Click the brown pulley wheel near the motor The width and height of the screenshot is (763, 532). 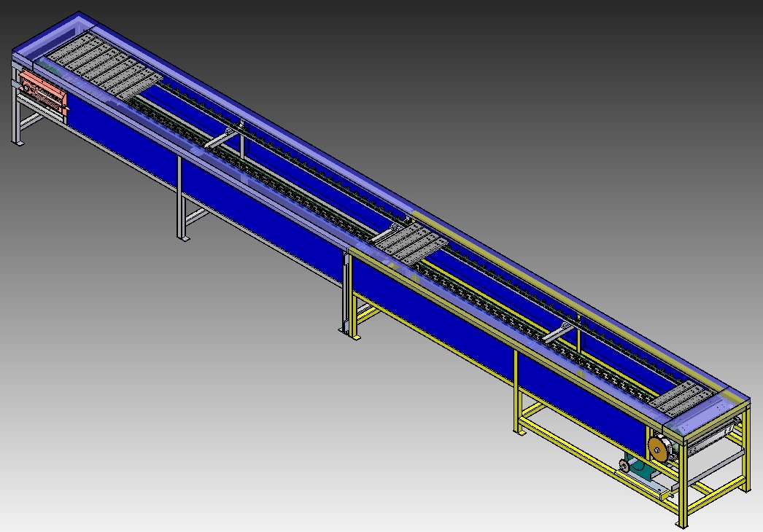pyautogui.click(x=657, y=450)
